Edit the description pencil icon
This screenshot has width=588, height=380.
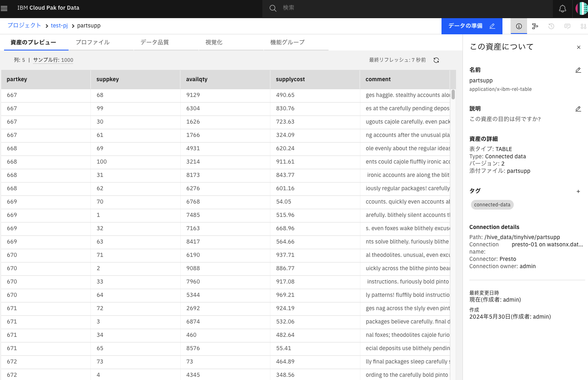tap(578, 109)
